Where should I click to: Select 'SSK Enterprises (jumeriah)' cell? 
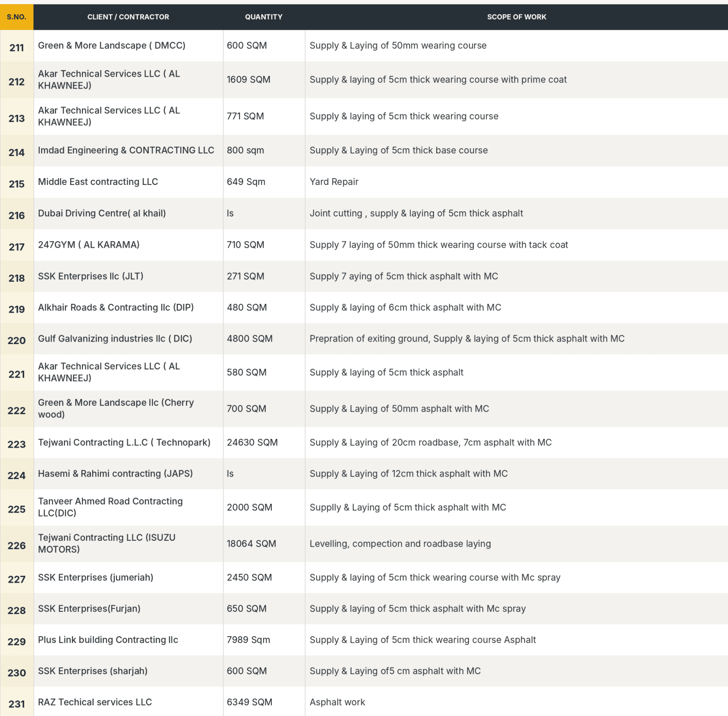click(128, 577)
